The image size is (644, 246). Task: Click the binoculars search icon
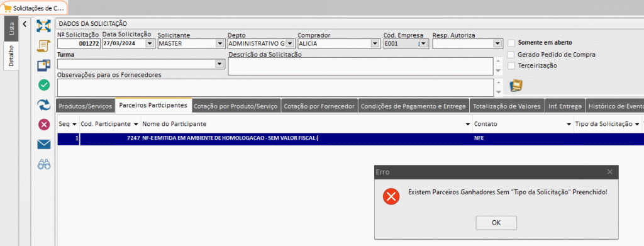click(x=43, y=164)
